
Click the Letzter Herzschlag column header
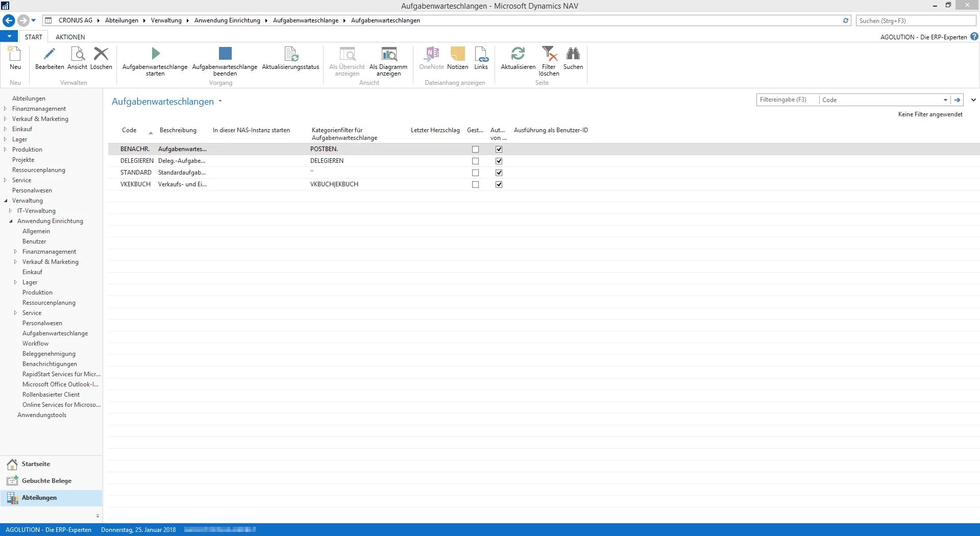tap(435, 130)
